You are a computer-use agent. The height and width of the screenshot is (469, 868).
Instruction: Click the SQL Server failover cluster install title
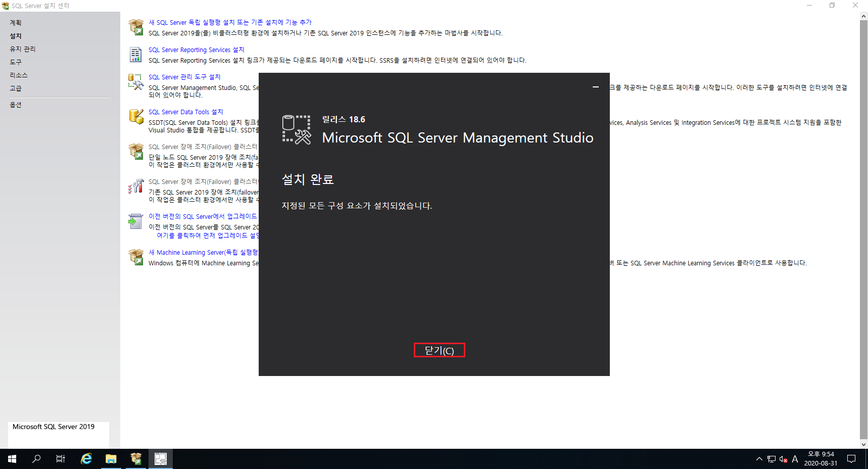click(203, 147)
